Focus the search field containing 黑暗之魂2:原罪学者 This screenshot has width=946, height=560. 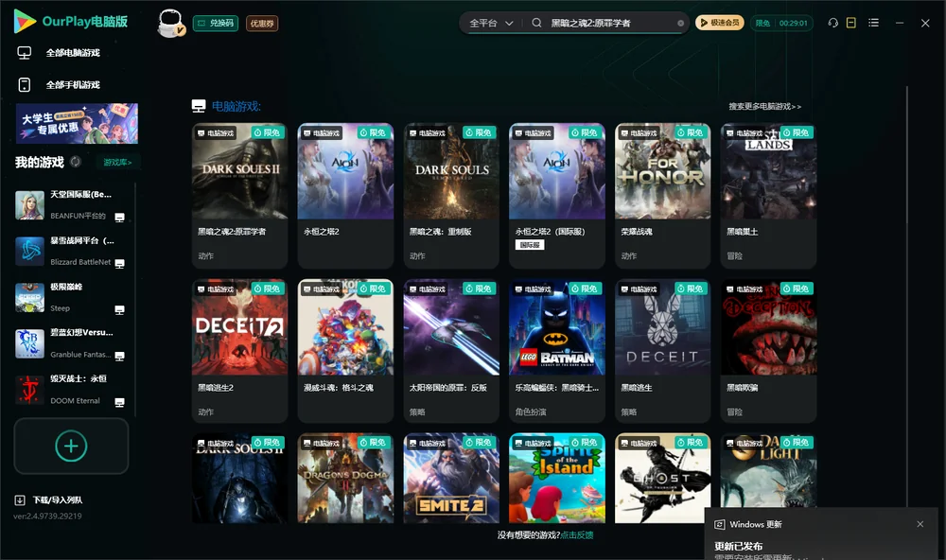coord(610,23)
